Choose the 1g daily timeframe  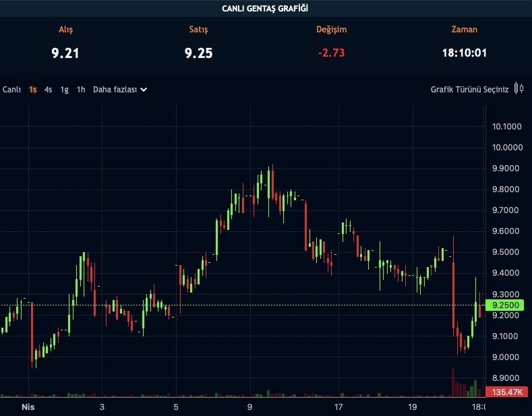[x=65, y=90]
